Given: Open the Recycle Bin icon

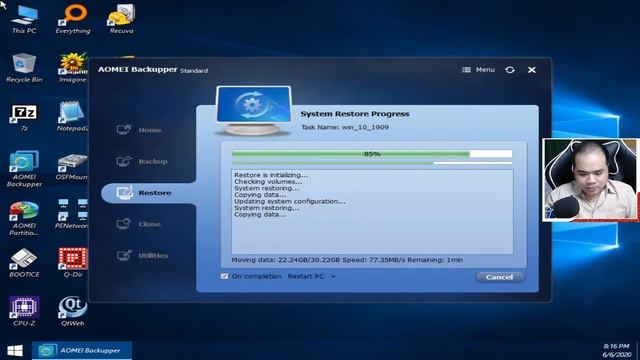Looking at the screenshot, I should coord(24,68).
